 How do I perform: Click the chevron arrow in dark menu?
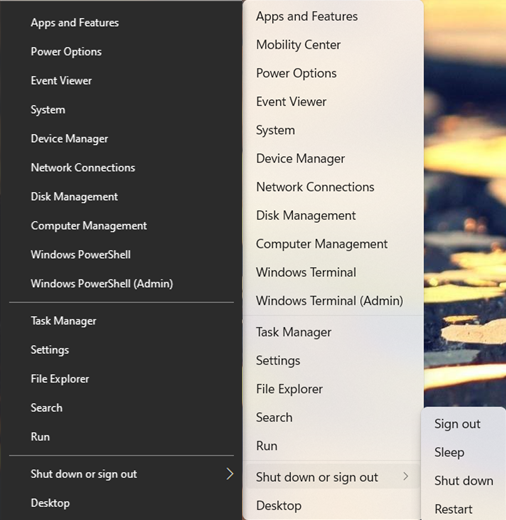point(230,474)
